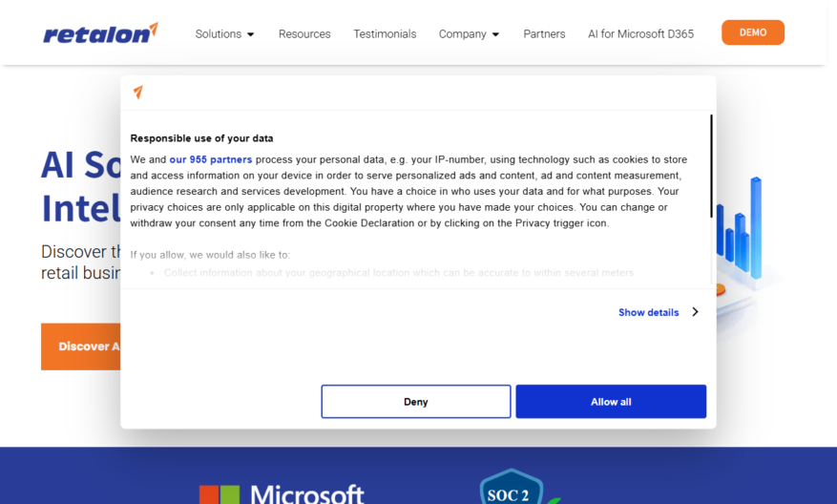Viewport: 837px width, 504px height.
Task: Open Testimonials from the navigation bar
Action: 385,34
